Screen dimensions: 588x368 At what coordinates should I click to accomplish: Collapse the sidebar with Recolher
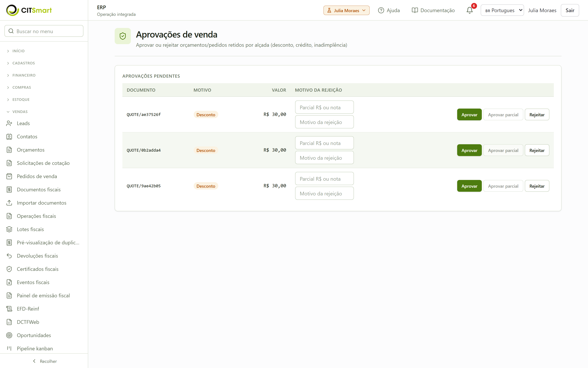[44, 361]
